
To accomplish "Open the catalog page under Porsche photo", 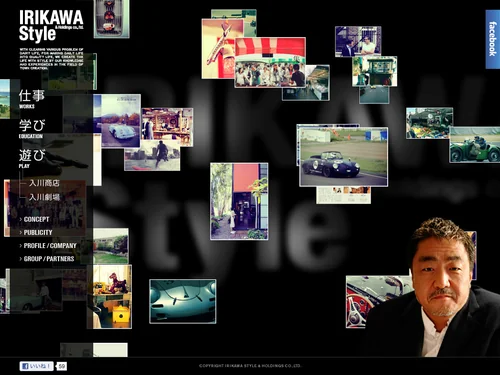I will [x=343, y=195].
